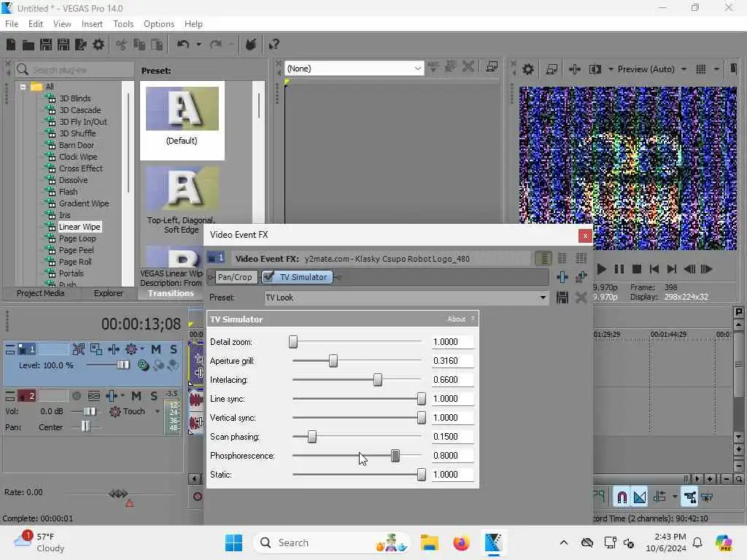Open the File menu

[x=12, y=24]
